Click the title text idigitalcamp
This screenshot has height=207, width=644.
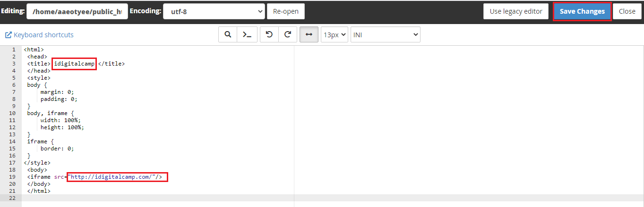point(74,64)
